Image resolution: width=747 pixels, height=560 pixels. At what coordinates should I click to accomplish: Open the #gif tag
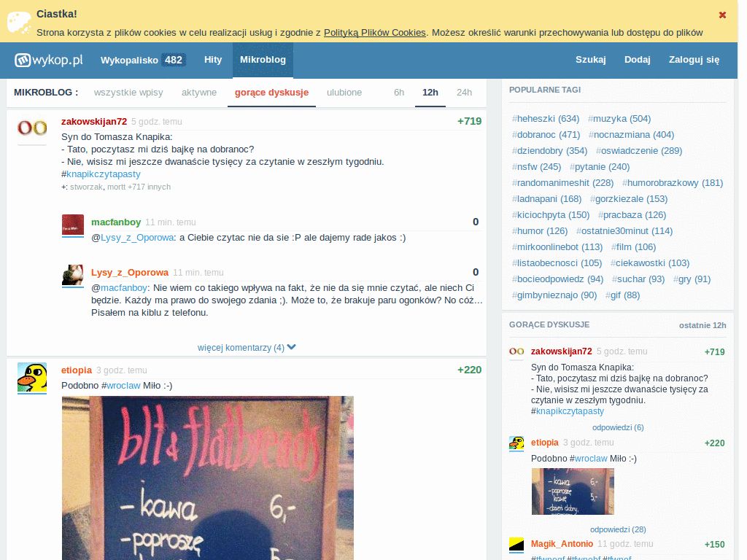point(623,295)
